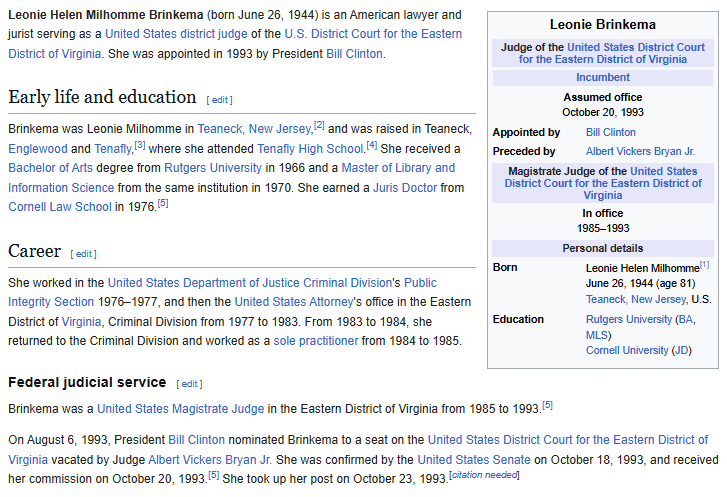Open the Teaneck, New Jersey link in Early life

coord(254,129)
